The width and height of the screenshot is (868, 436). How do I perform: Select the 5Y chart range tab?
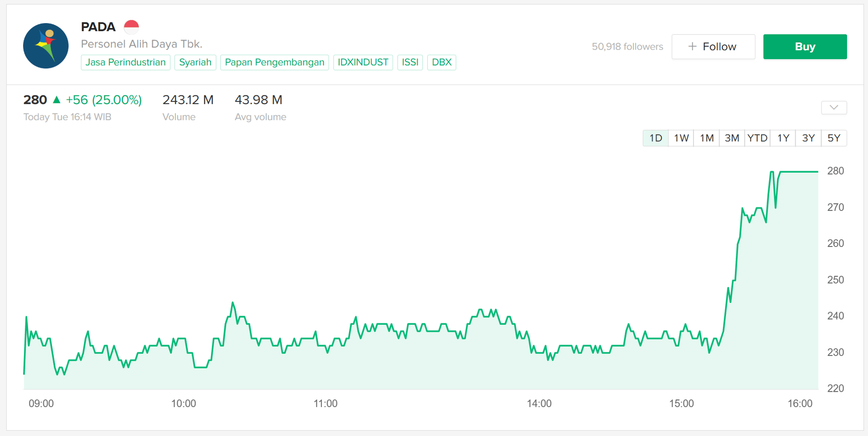tap(834, 138)
